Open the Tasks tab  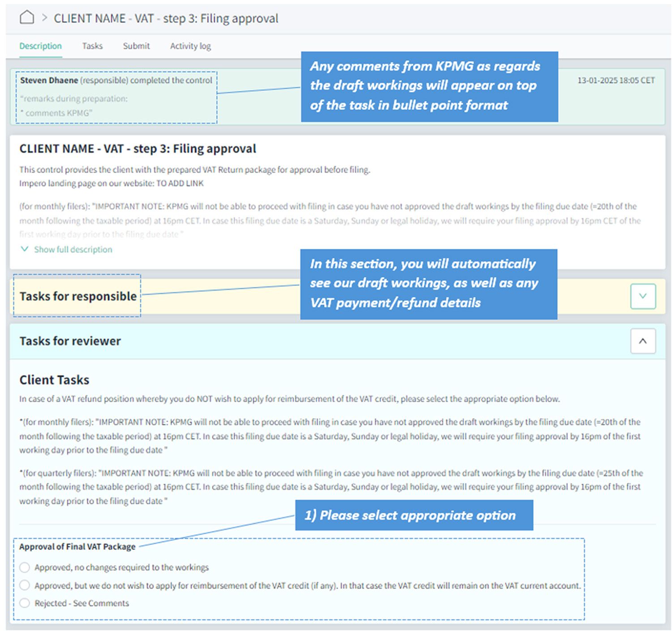92,46
